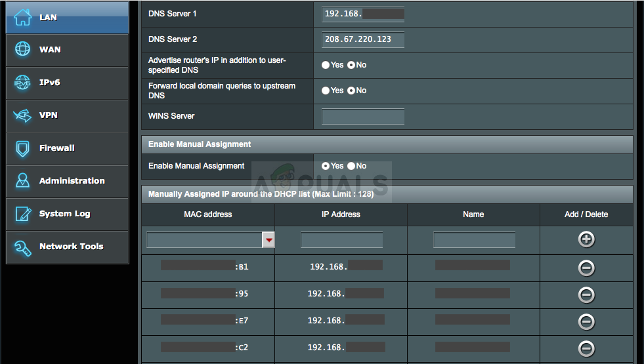Select No for Enable Manual Assignment
This screenshot has height=364, width=644.
coord(351,166)
